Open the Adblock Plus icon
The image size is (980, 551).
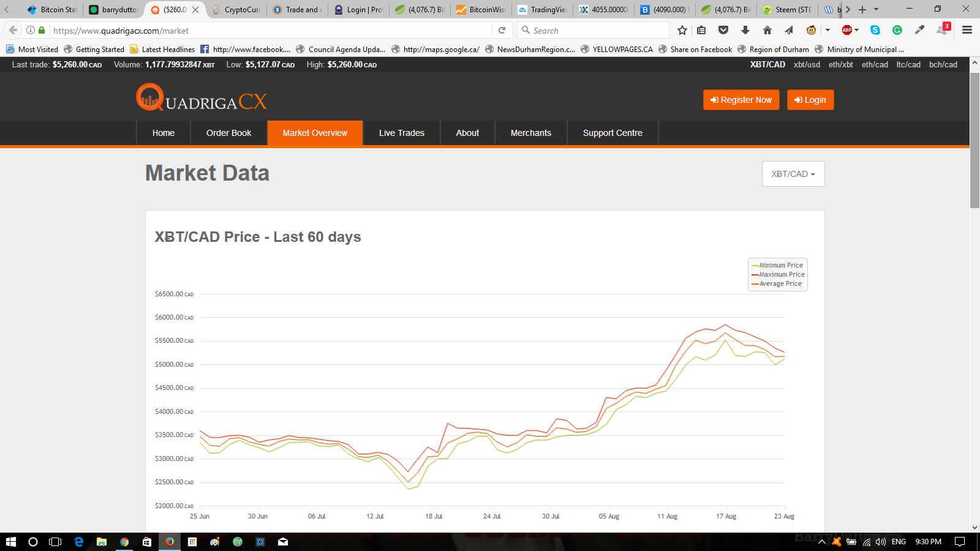click(847, 30)
